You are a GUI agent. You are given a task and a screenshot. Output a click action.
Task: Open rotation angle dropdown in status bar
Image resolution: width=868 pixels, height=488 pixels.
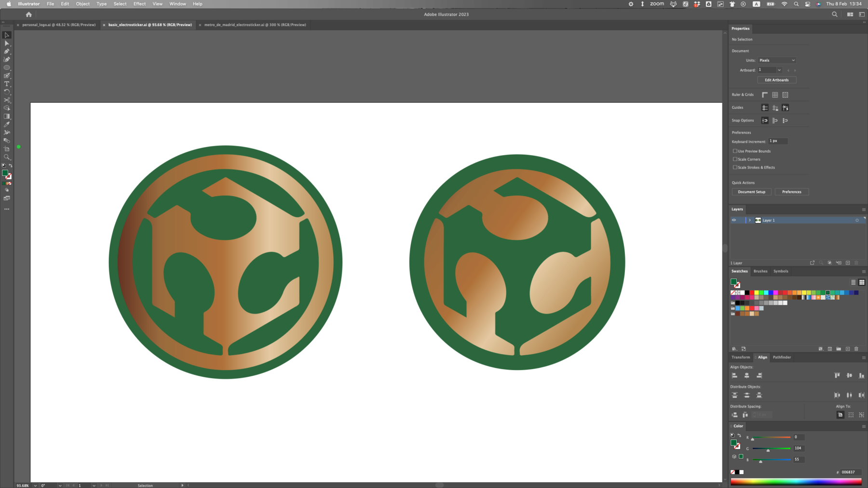pos(60,486)
